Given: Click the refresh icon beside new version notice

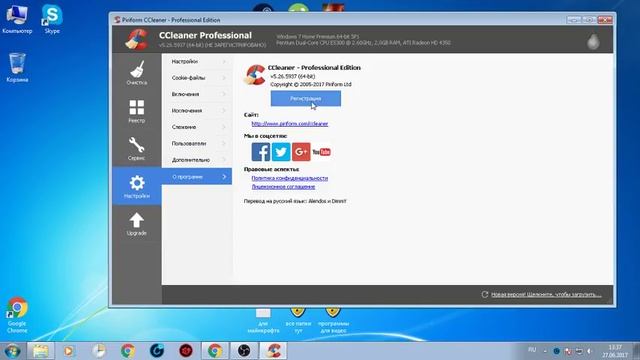Looking at the screenshot, I should (x=484, y=294).
